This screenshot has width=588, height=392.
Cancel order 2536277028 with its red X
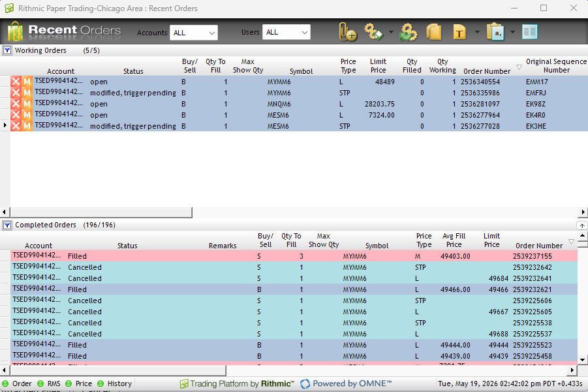[16, 126]
